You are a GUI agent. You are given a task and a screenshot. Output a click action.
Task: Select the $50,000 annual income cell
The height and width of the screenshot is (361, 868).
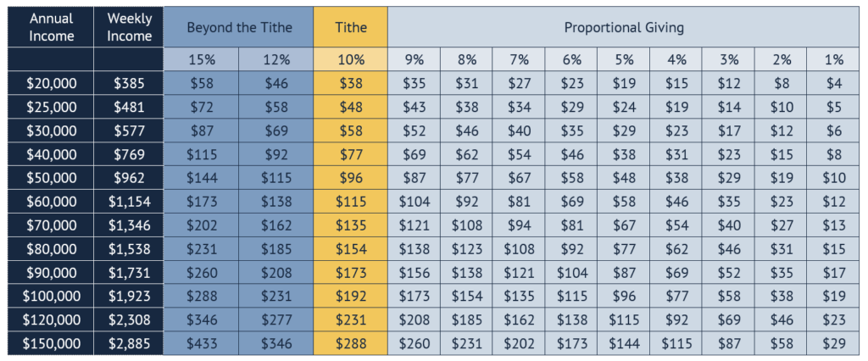[x=49, y=179]
